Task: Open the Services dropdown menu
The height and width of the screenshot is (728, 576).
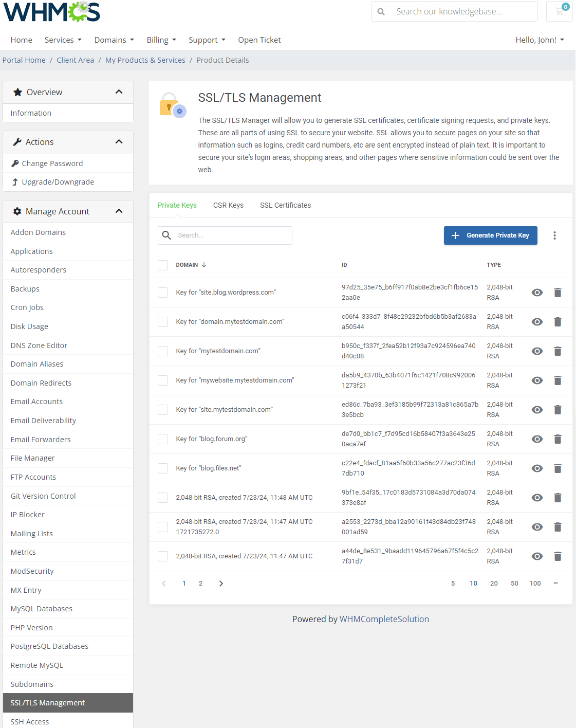Action: tap(63, 40)
